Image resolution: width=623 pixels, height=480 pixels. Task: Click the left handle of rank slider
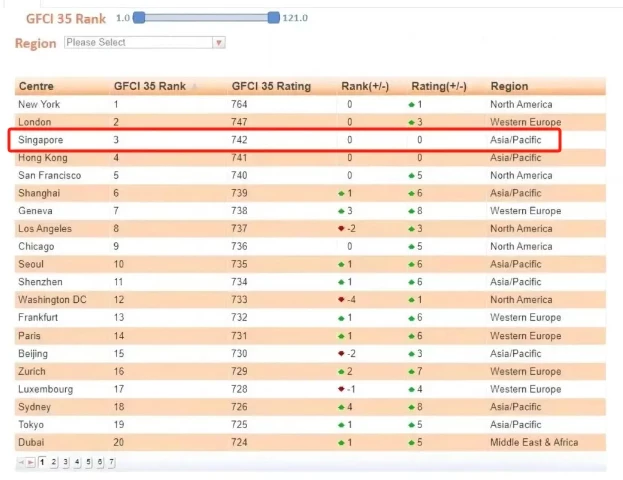tap(139, 18)
